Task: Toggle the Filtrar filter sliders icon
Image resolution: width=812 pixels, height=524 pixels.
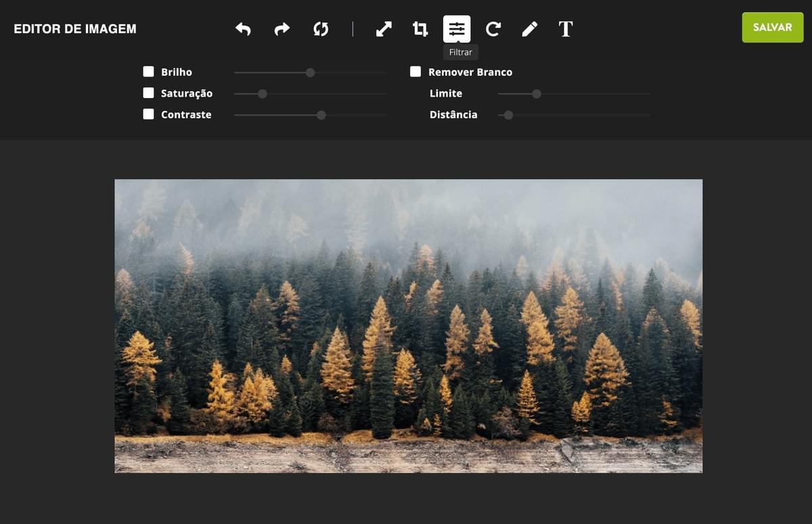Action: coord(457,29)
